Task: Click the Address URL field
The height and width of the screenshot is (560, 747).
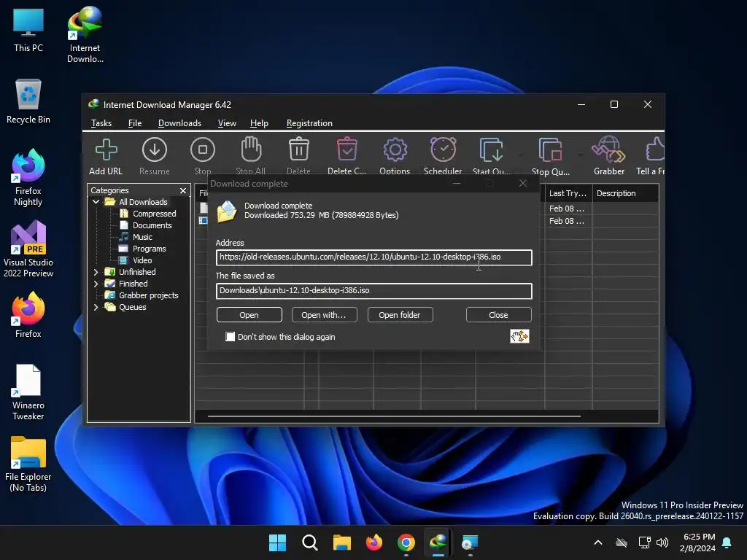Action: pos(374,257)
